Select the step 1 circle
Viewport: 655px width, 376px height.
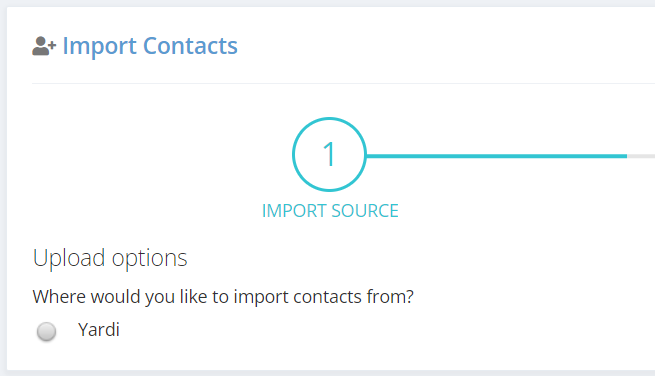(x=329, y=155)
